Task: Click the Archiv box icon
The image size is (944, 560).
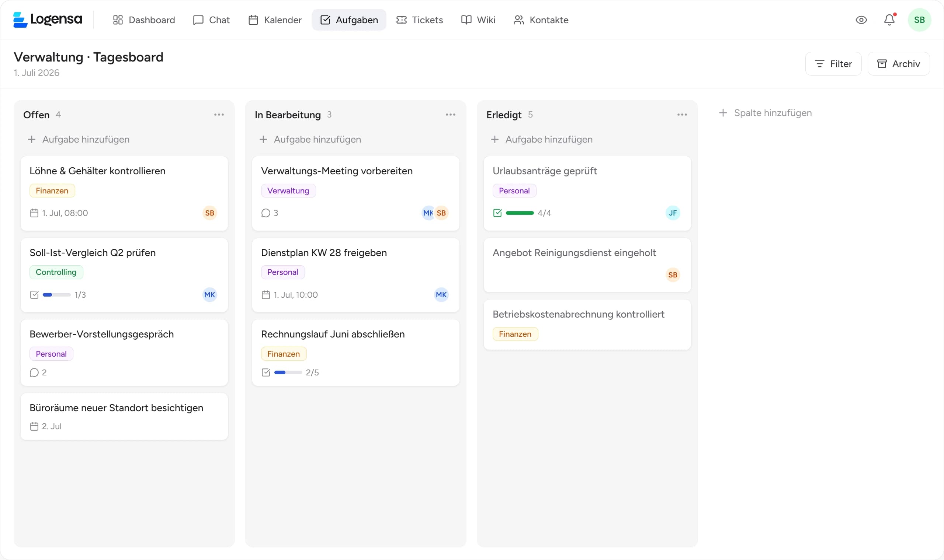Action: (882, 64)
